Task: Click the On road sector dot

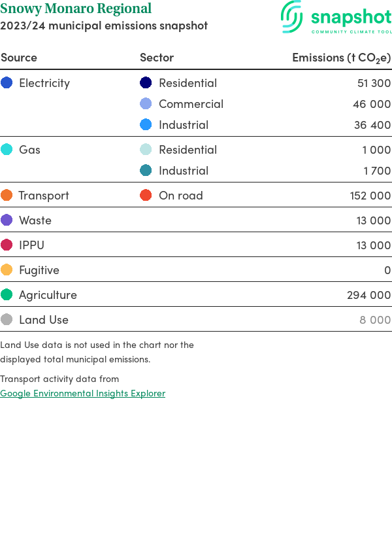Action: coord(146,196)
